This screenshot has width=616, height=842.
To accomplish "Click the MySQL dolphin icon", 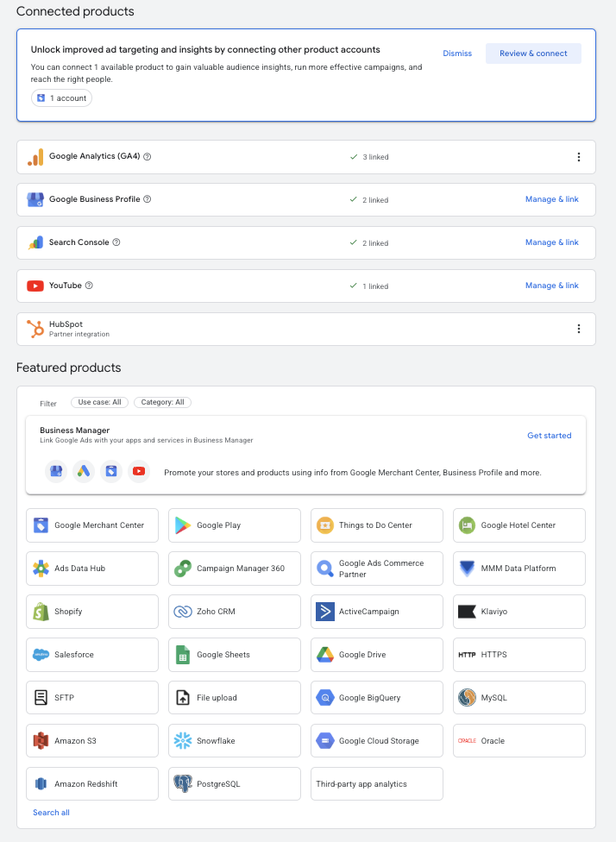I will point(468,698).
